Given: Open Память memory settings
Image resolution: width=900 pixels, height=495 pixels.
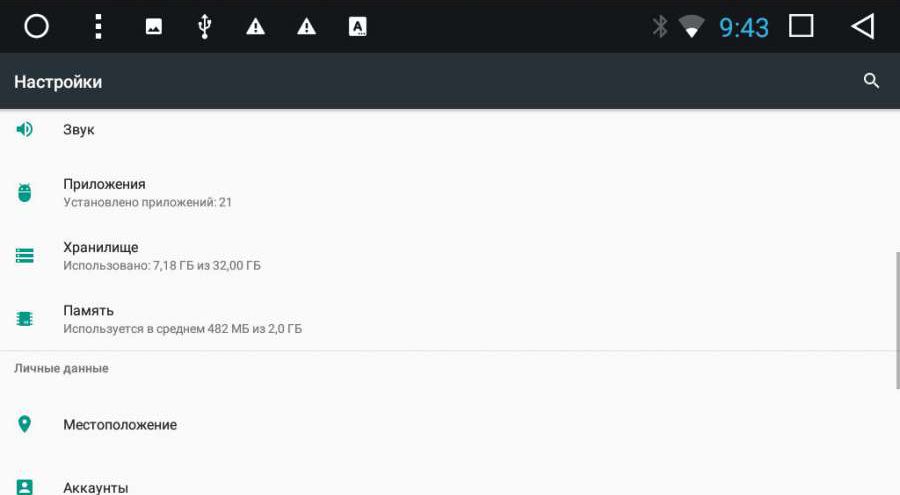Looking at the screenshot, I should [450, 319].
